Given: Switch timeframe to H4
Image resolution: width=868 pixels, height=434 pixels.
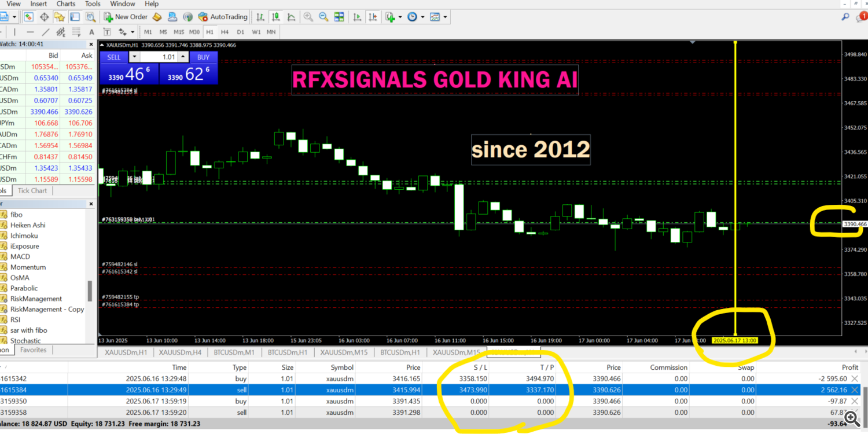Looking at the screenshot, I should pyautogui.click(x=225, y=32).
